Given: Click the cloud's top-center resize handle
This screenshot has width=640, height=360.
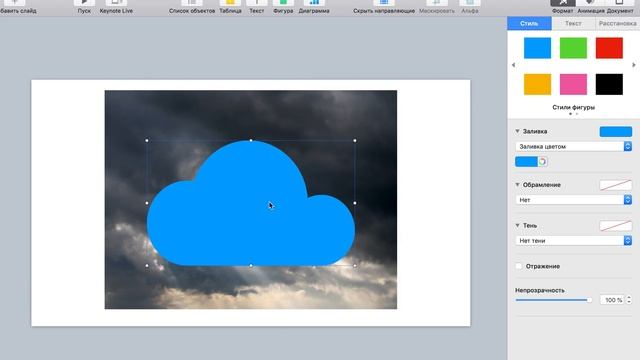Looking at the screenshot, I should (x=251, y=140).
